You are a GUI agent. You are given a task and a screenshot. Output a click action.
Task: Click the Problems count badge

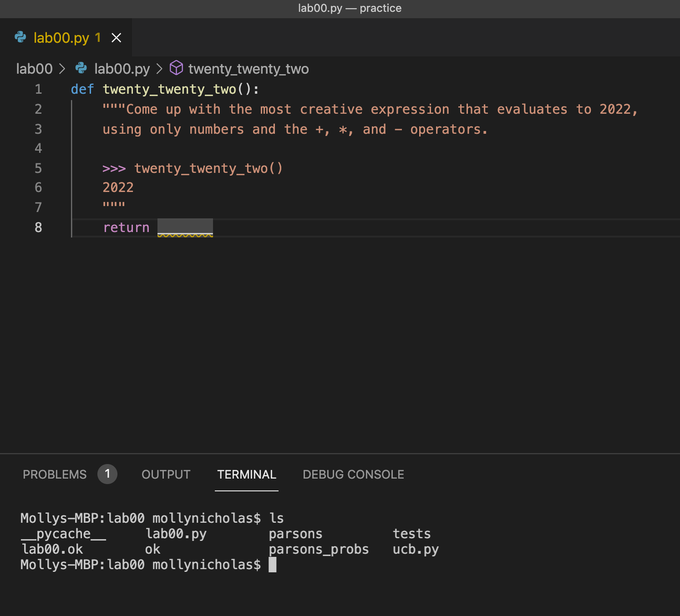coord(107,474)
